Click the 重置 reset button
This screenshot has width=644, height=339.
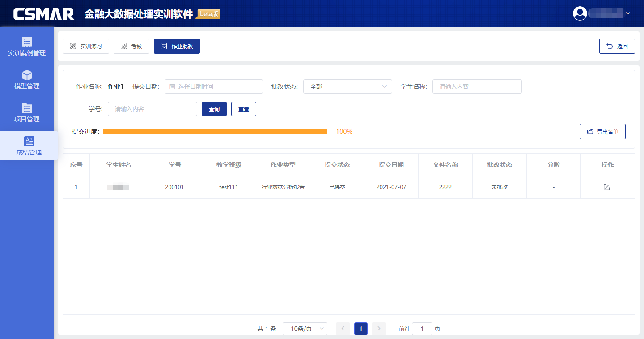pyautogui.click(x=244, y=109)
